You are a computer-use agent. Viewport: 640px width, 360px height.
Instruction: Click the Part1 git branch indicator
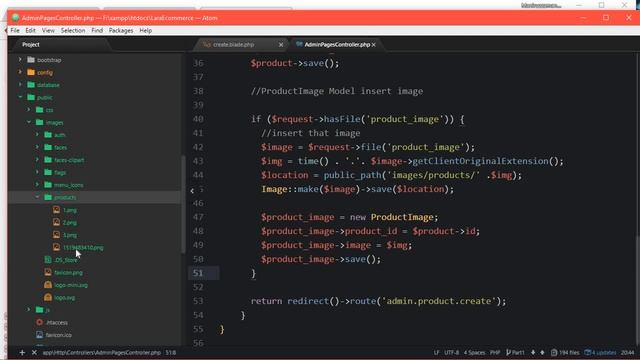tap(515, 352)
